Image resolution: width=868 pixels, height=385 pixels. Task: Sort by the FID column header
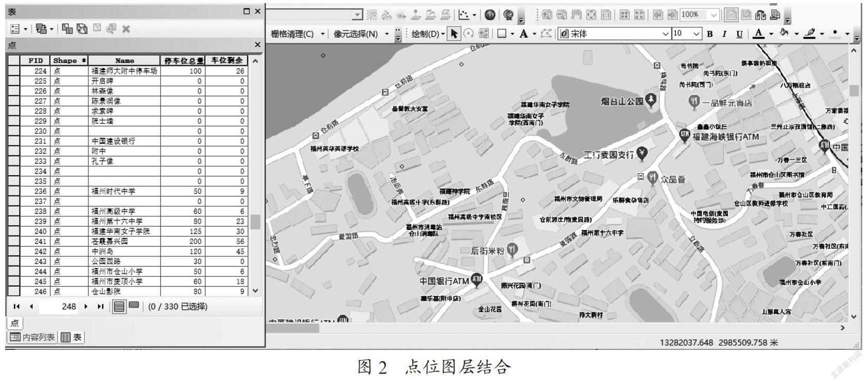(x=35, y=60)
